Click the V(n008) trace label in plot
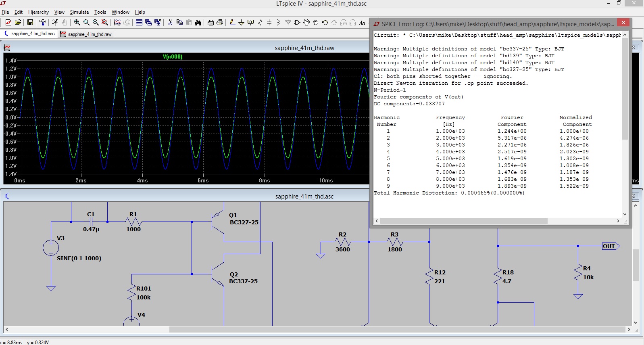This screenshot has height=345, width=644. tap(173, 56)
